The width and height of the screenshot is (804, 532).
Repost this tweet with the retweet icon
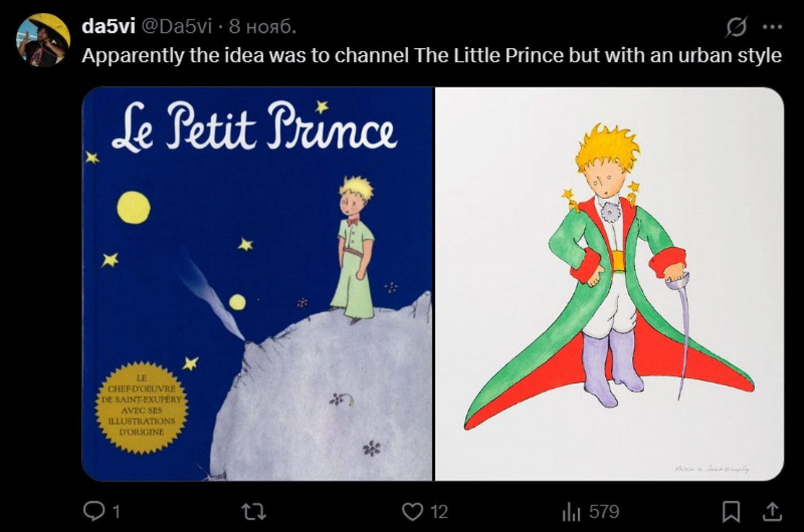click(x=254, y=511)
